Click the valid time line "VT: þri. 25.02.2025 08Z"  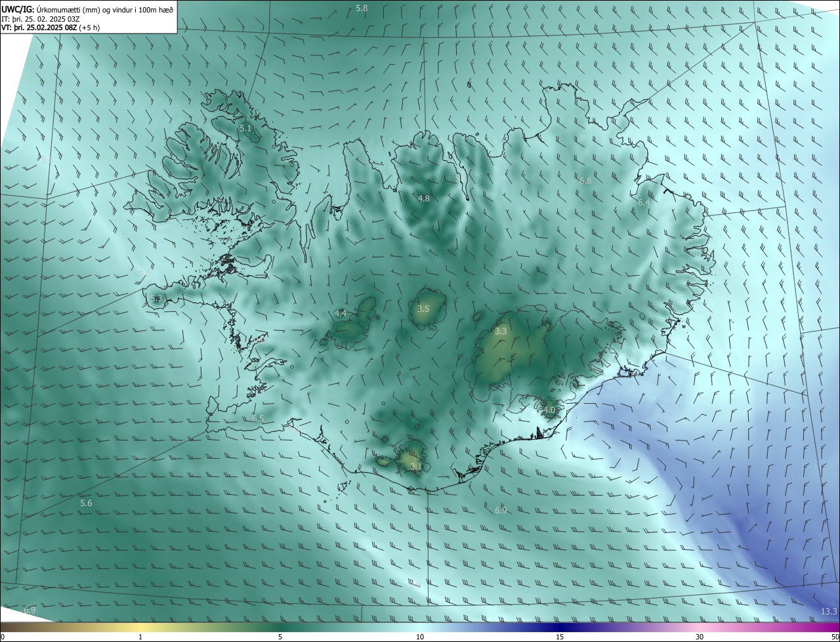[40, 28]
